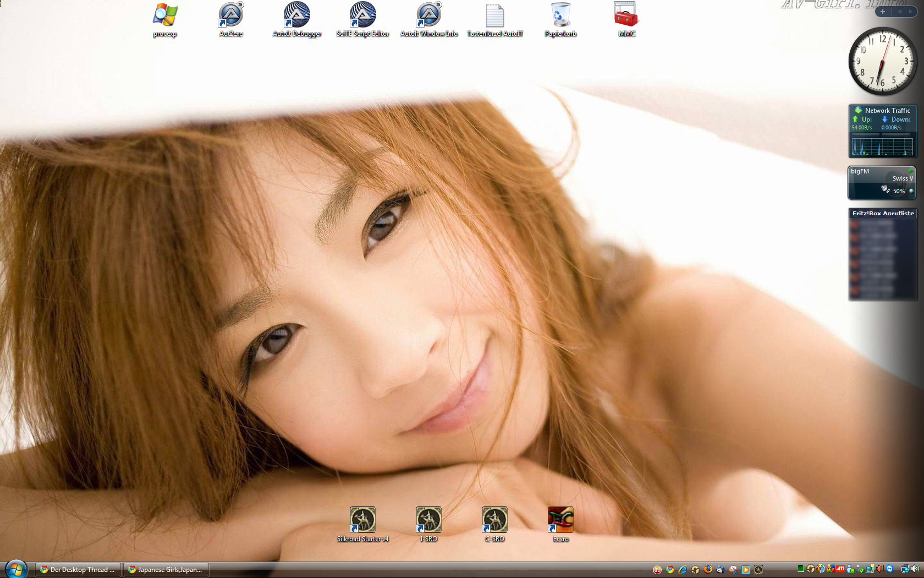Launch AutoIt Debugger shortcut
This screenshot has width=924, height=578.
coord(297,16)
